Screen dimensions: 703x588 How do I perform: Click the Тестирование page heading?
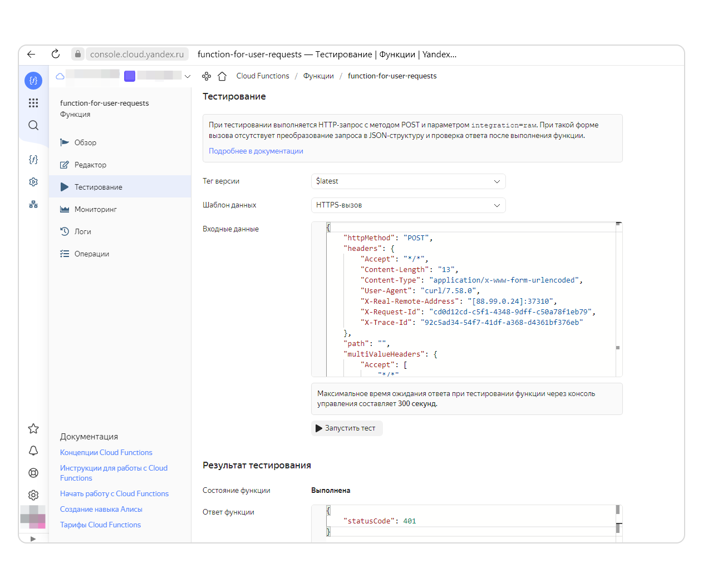click(x=234, y=97)
